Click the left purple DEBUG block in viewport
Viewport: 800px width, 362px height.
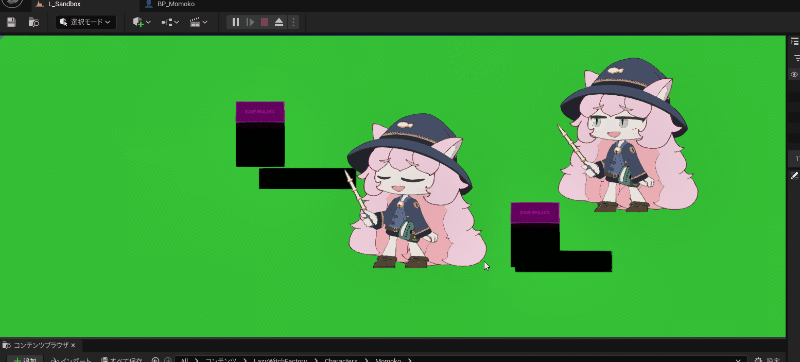point(260,112)
